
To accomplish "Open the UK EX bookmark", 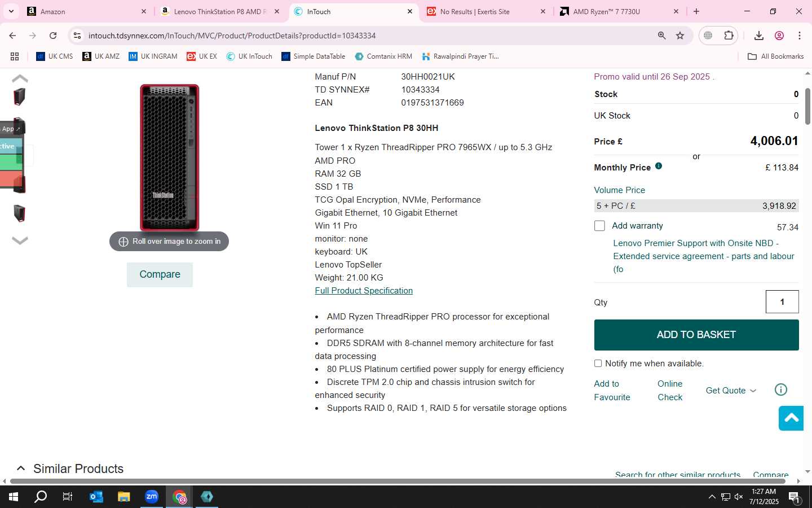I will pos(202,56).
